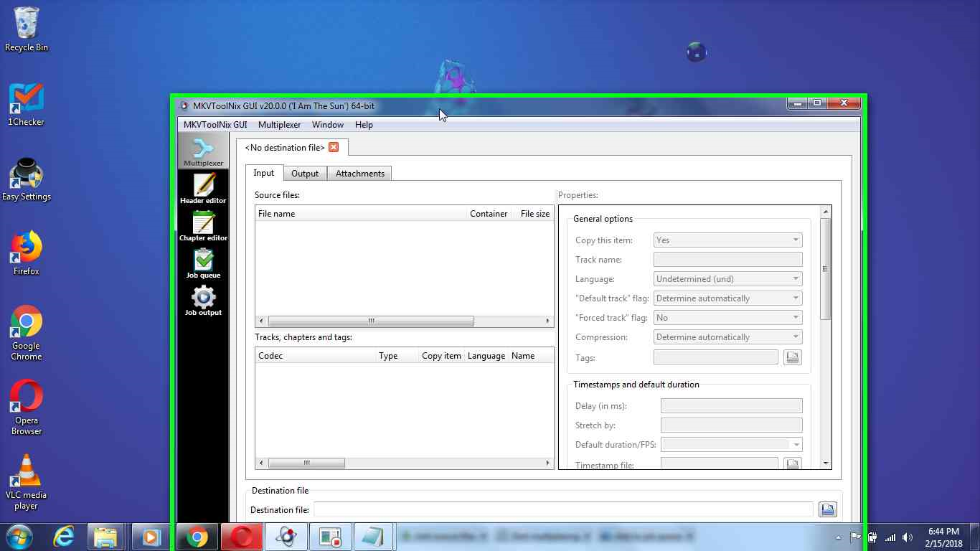This screenshot has width=980, height=551.
Task: Click Tags input field
Action: 715,357
